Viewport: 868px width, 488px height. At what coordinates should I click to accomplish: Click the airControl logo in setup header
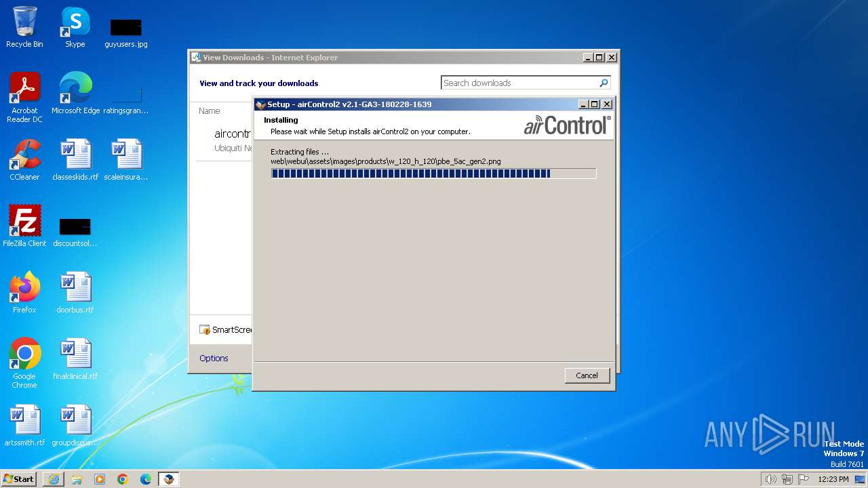(567, 125)
